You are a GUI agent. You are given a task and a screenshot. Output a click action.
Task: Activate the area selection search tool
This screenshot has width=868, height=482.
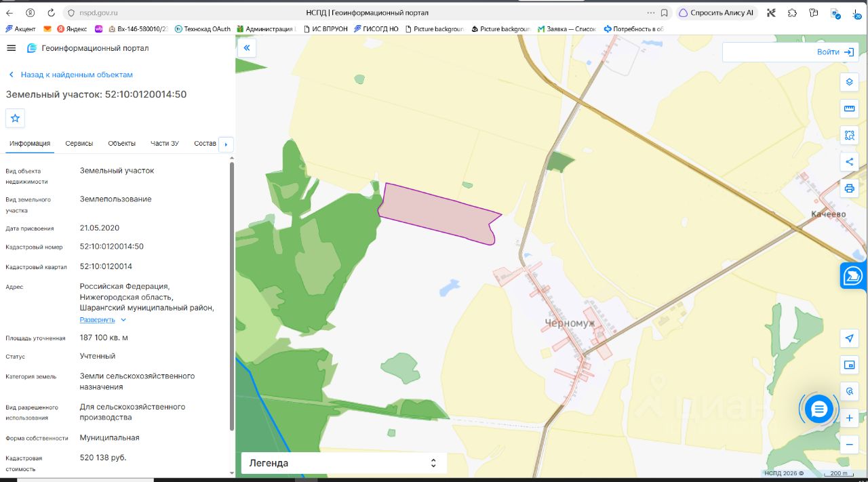click(x=849, y=136)
